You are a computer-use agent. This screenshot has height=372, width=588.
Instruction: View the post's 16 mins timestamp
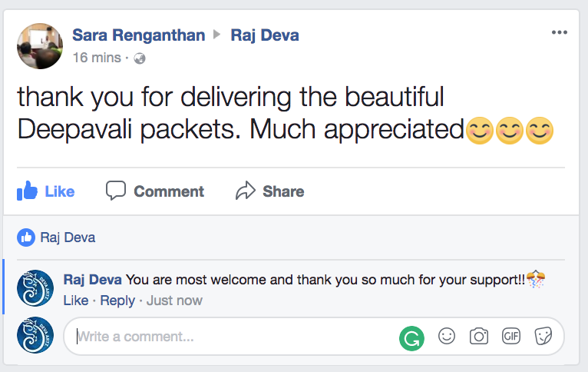[96, 58]
